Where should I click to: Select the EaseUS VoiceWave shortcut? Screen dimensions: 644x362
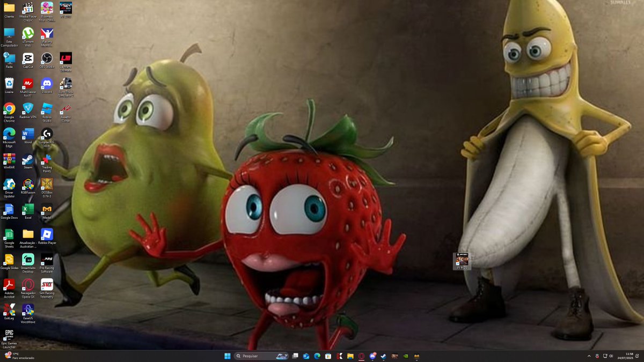coord(28,314)
